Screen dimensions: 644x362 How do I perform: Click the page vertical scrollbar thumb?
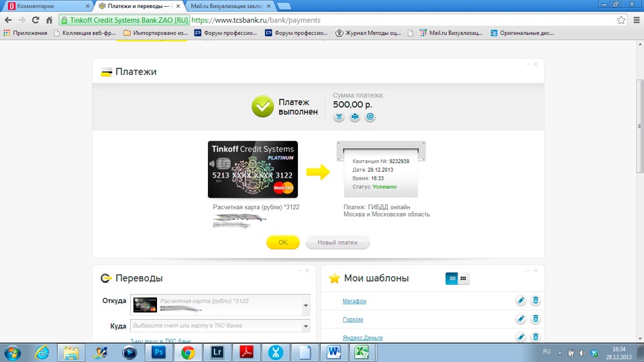(x=640, y=126)
